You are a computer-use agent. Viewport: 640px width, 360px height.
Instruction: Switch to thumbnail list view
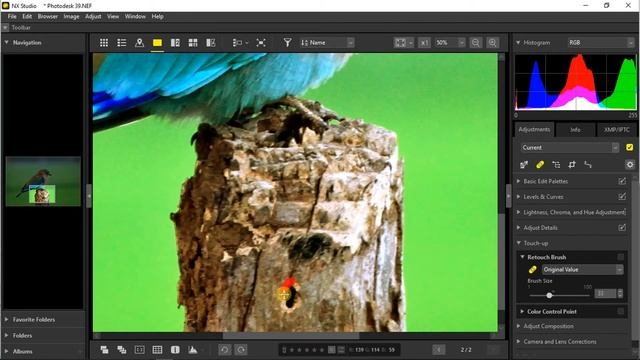click(122, 42)
